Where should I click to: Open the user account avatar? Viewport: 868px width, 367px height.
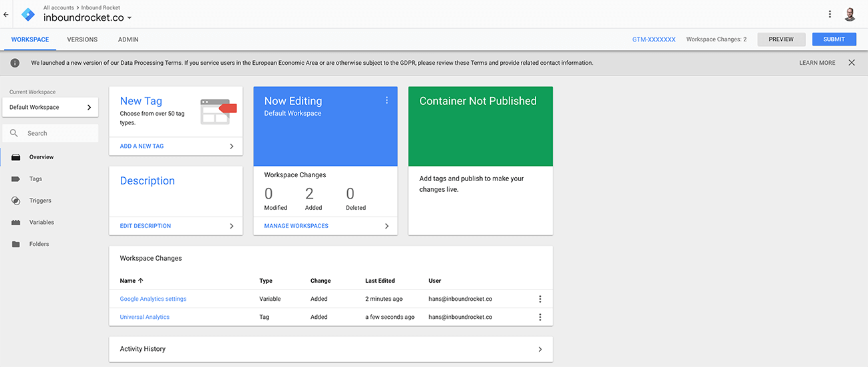pyautogui.click(x=850, y=14)
